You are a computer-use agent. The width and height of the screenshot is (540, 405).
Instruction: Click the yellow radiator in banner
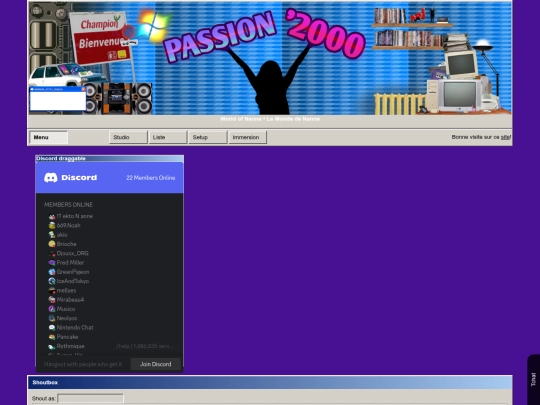(399, 104)
